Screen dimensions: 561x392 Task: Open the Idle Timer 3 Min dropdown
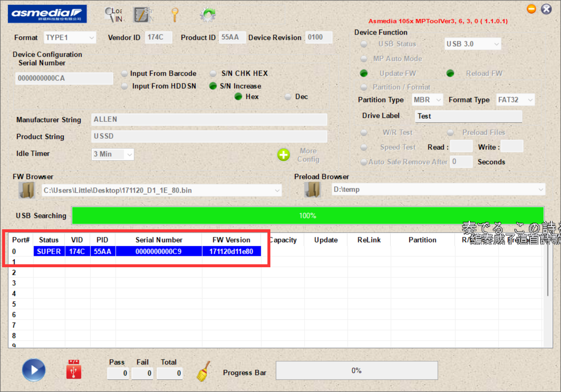(x=113, y=154)
